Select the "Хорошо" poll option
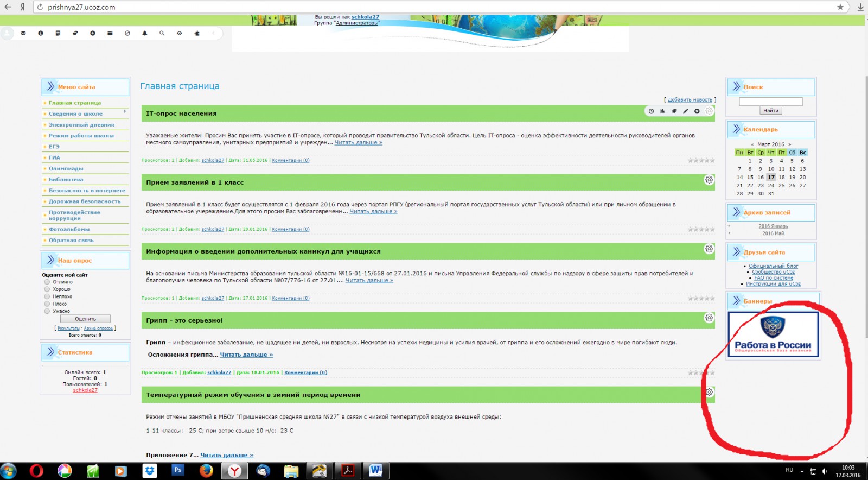This screenshot has width=868, height=480. click(47, 289)
